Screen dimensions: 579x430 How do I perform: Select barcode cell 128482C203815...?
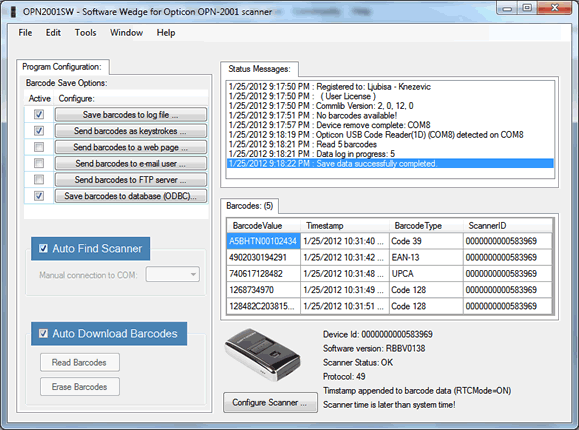click(x=263, y=306)
